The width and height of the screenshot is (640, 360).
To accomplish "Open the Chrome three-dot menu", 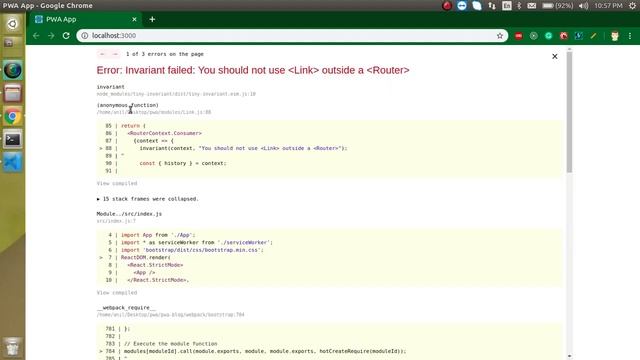I will pyautogui.click(x=630, y=36).
